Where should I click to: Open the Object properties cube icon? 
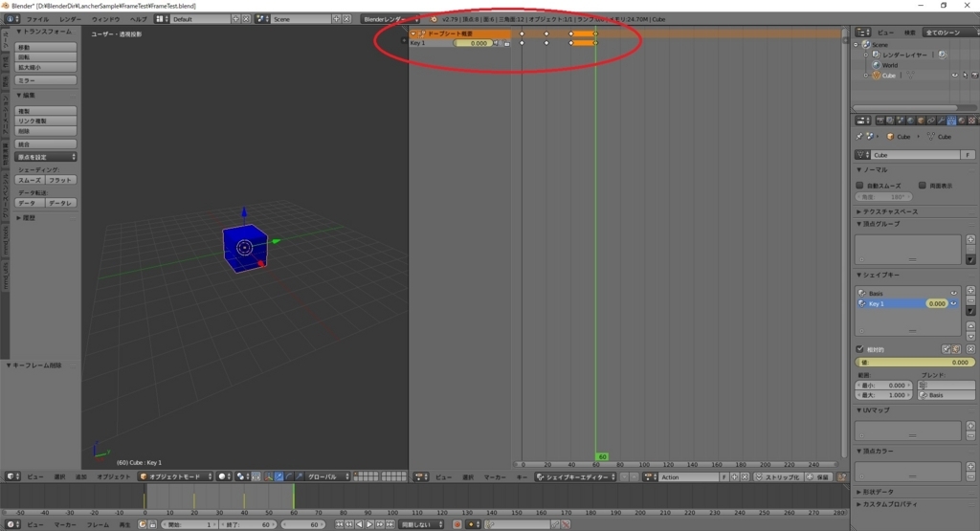coord(921,121)
